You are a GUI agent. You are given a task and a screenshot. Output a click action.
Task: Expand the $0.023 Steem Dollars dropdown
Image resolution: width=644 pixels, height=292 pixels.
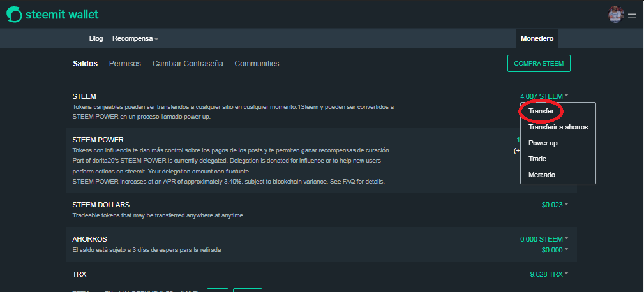555,205
